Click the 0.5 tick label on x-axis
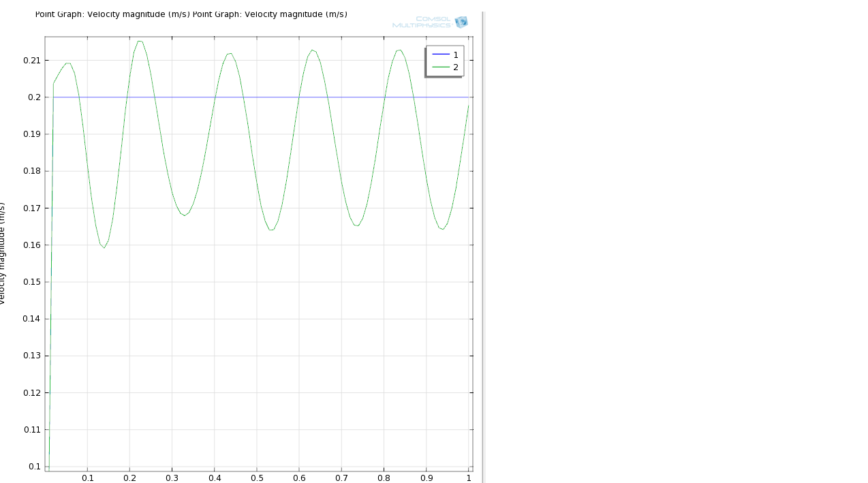This screenshot has width=868, height=483. tap(257, 478)
